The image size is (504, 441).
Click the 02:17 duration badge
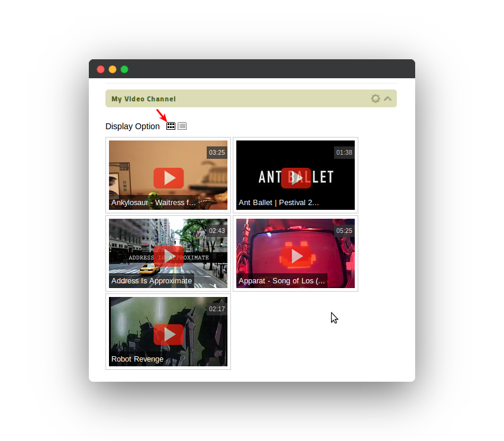pyautogui.click(x=217, y=309)
